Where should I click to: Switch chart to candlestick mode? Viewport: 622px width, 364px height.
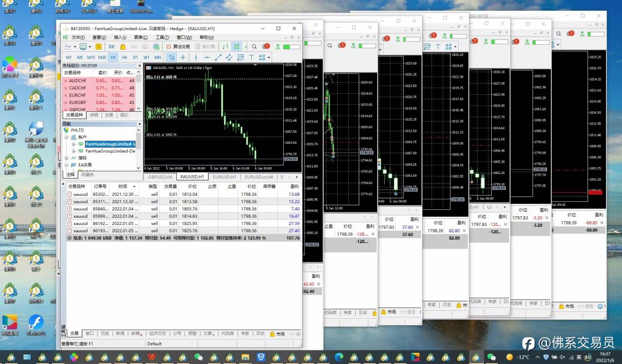237,47
